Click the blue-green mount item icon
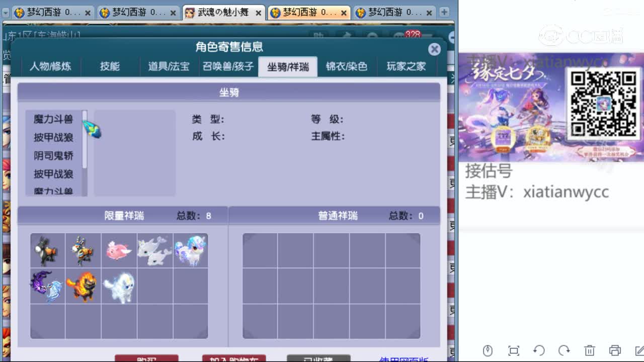 click(93, 129)
